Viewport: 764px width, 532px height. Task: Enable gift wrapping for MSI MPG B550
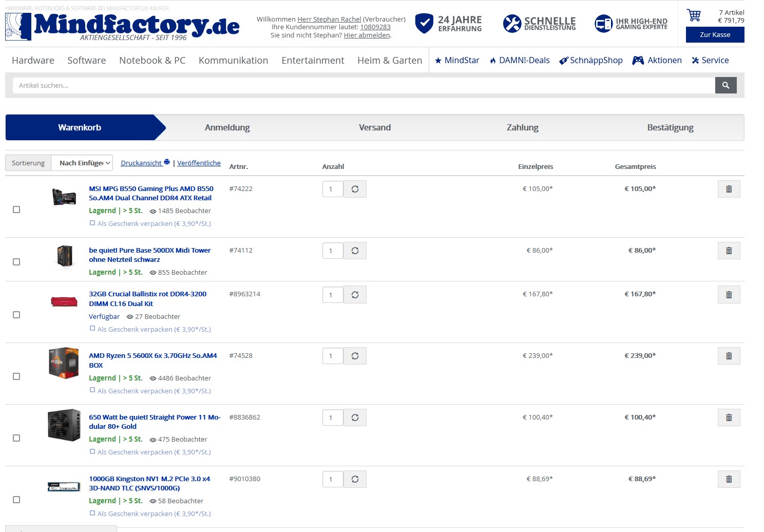coord(92,223)
